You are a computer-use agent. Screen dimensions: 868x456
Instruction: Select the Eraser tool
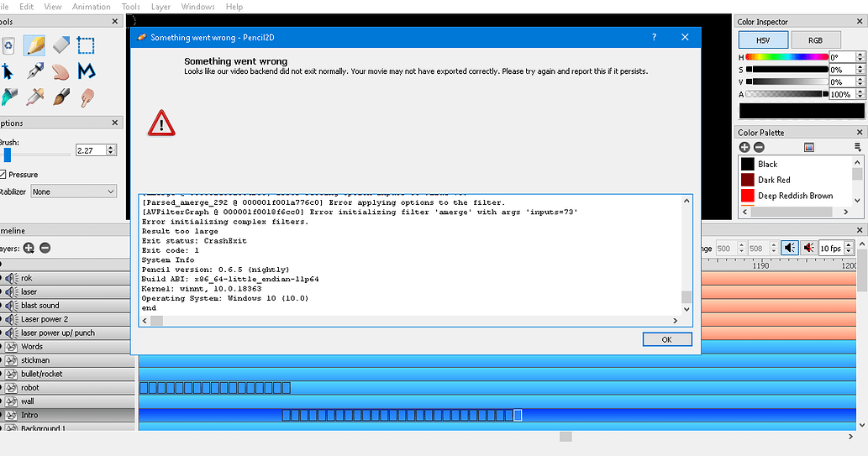[60, 45]
